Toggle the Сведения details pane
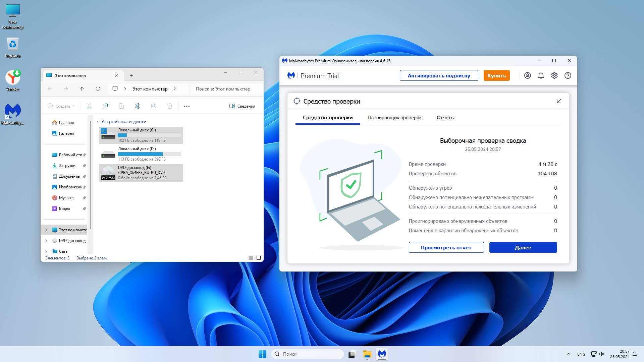644x362 pixels. click(242, 106)
